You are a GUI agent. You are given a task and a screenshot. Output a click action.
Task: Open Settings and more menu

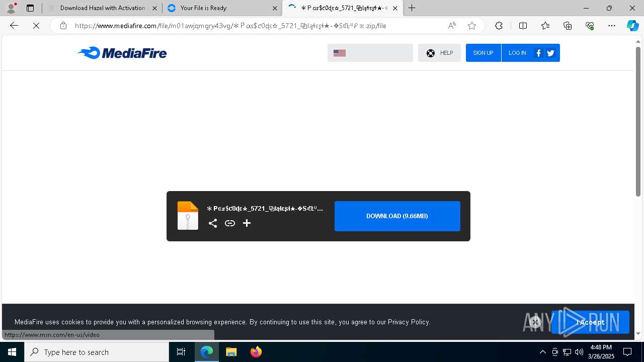pos(612,26)
